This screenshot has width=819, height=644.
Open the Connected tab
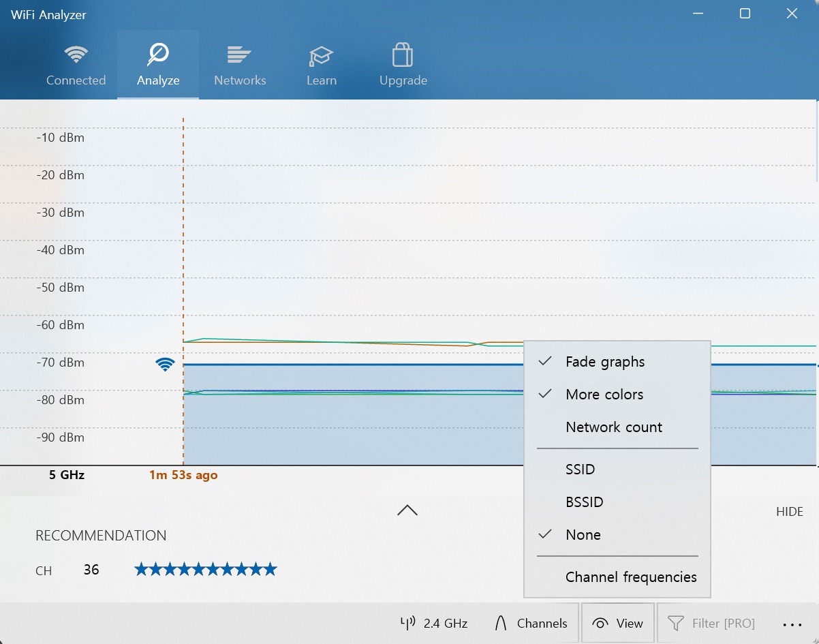click(76, 65)
